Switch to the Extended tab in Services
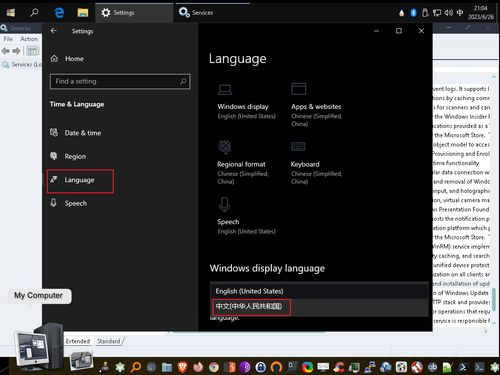The width and height of the screenshot is (500, 375). click(x=78, y=341)
